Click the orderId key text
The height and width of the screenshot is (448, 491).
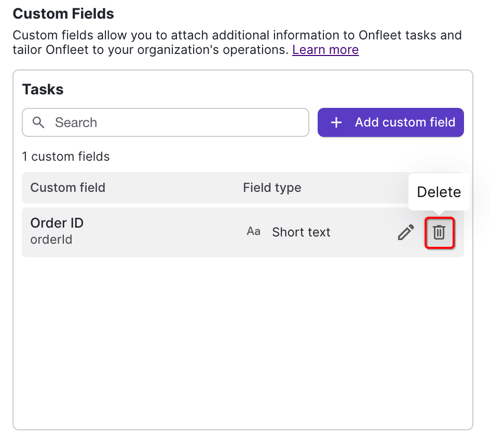[x=51, y=240]
